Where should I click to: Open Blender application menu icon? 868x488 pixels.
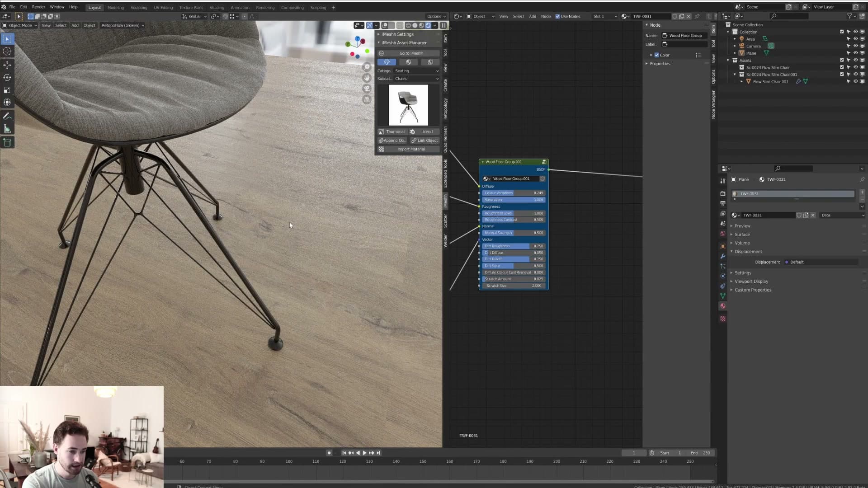(x=4, y=7)
